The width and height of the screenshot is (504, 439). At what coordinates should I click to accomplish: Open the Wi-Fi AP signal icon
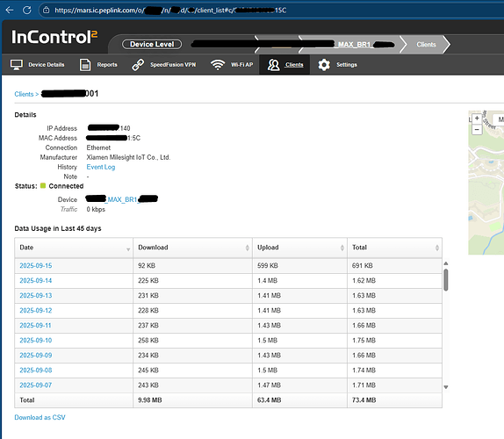click(218, 65)
